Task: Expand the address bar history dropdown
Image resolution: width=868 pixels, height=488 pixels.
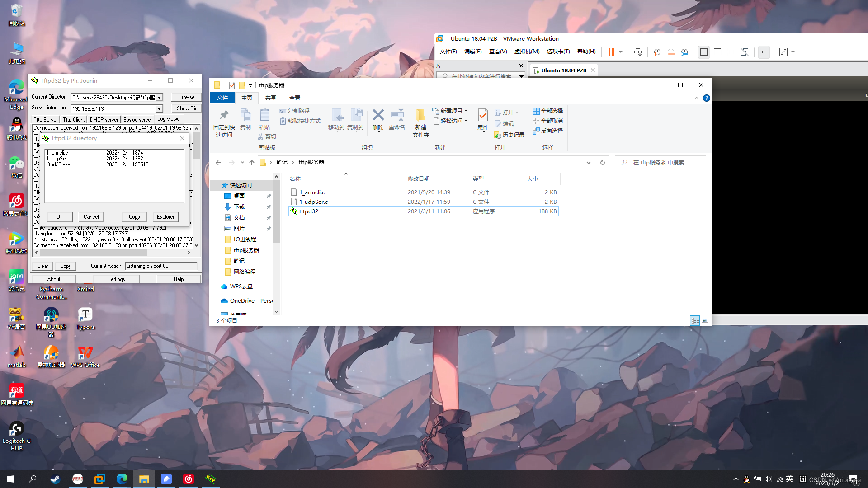Action: (x=588, y=162)
